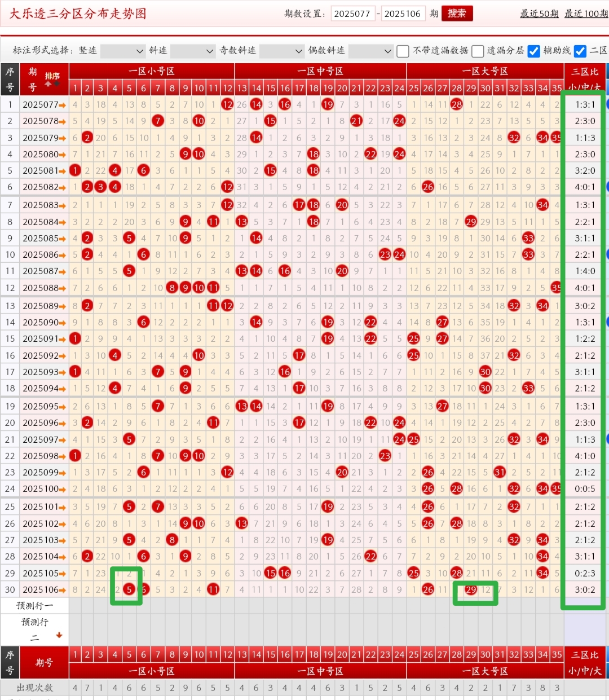
Task: Click number 7 in the top header row
Action: [158, 88]
